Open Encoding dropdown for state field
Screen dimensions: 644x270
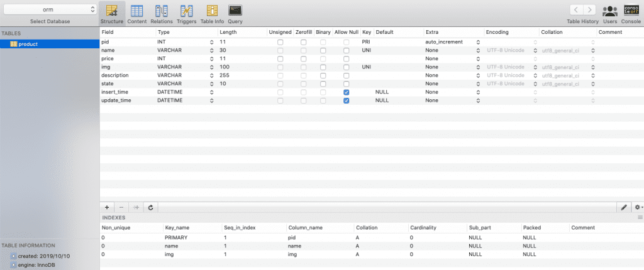pos(535,84)
